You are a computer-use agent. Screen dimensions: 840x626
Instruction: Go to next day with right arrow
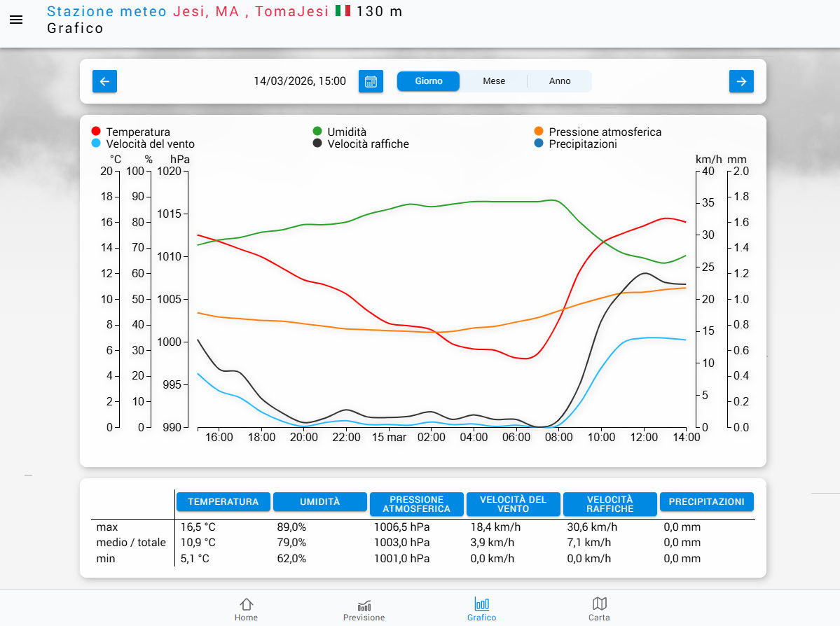tap(741, 81)
